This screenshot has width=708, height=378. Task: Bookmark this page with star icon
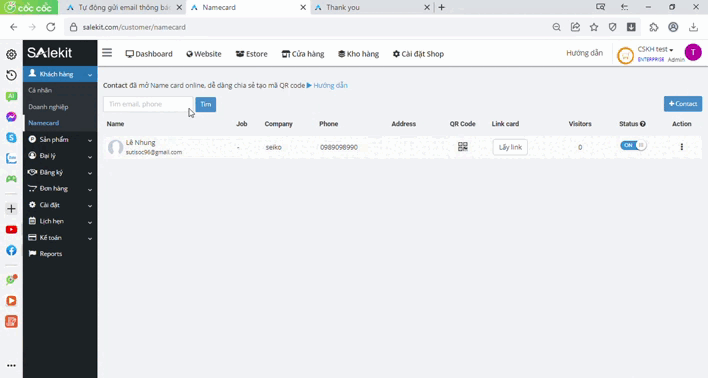594,27
